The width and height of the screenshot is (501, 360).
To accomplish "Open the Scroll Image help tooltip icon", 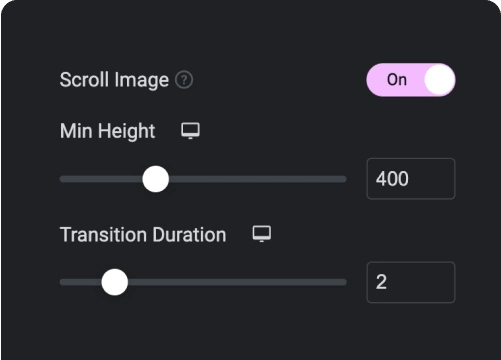I will [x=184, y=80].
